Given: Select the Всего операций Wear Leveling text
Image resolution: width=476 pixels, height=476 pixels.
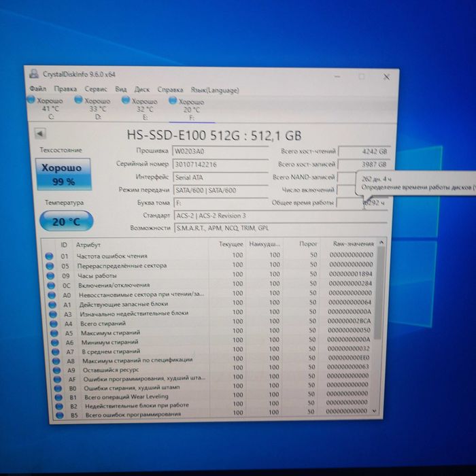Looking at the screenshot, I should click(126, 396).
